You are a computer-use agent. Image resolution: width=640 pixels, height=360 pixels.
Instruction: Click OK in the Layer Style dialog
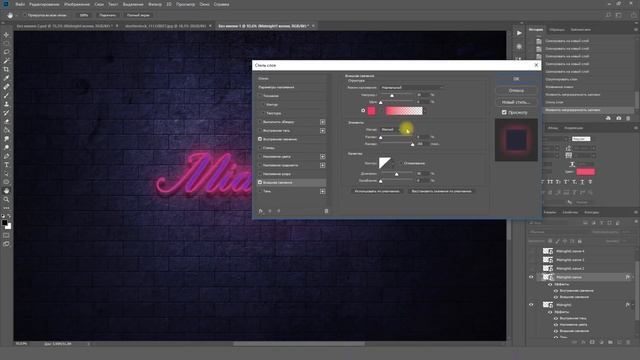point(516,79)
